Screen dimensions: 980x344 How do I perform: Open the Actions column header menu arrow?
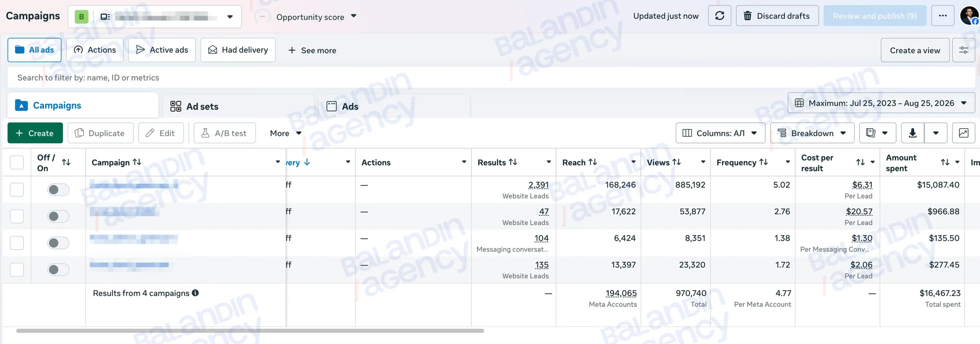(464, 162)
